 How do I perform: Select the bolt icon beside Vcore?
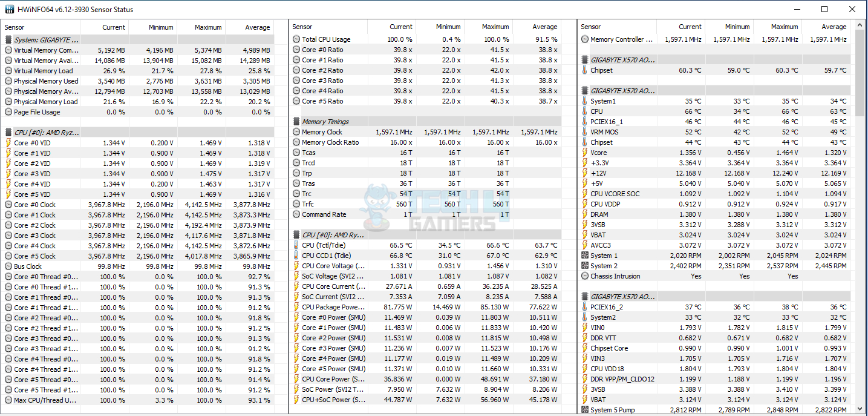585,153
